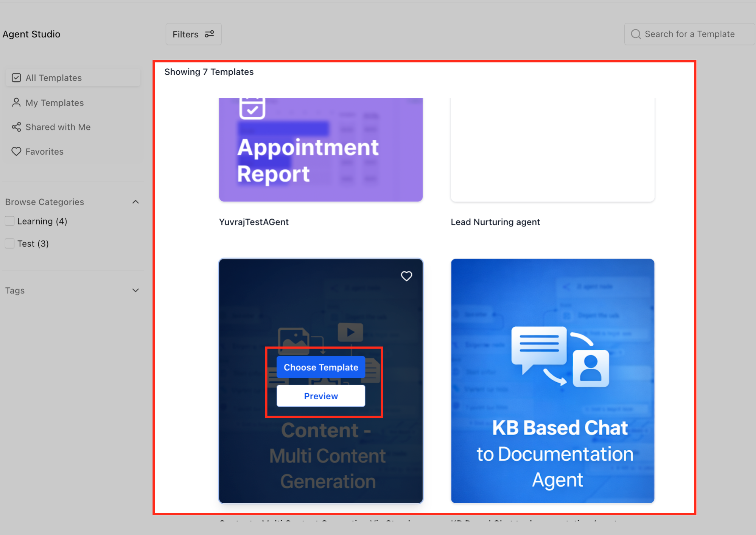Click the Favorites heart icon in sidebar

[x=16, y=152]
